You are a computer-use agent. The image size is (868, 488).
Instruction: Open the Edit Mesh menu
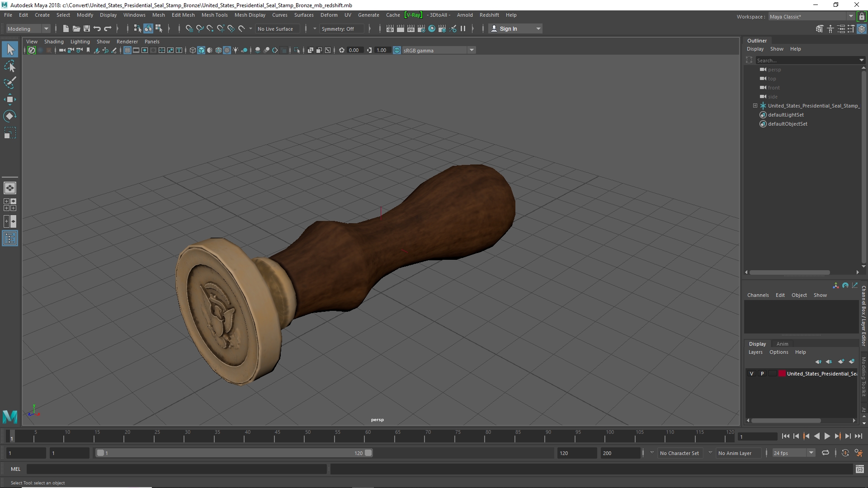point(183,15)
